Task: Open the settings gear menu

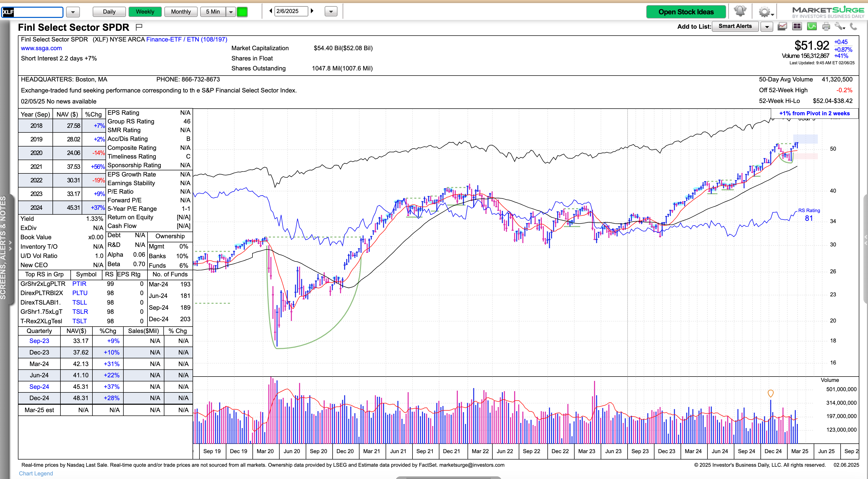Action: click(764, 12)
